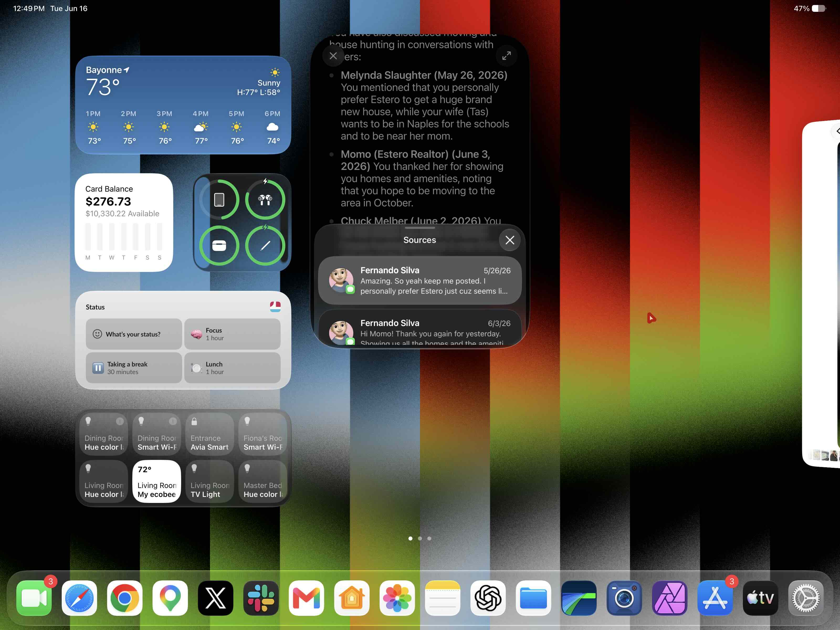
Task: Launch Apple TV from dock
Action: 761,598
